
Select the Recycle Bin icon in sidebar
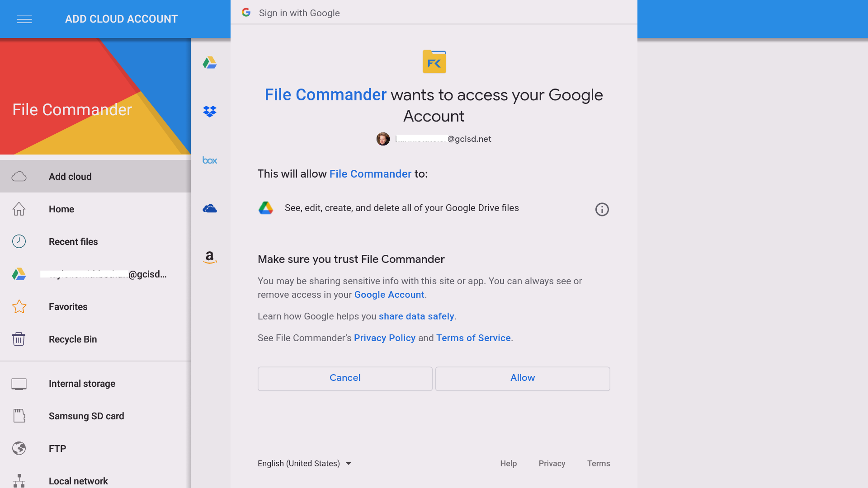[x=19, y=340]
